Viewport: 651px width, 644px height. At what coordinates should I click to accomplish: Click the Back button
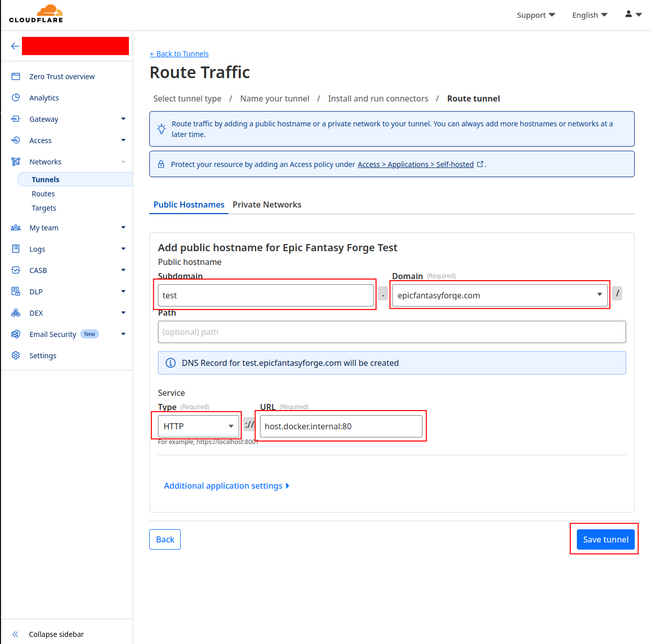tap(165, 539)
